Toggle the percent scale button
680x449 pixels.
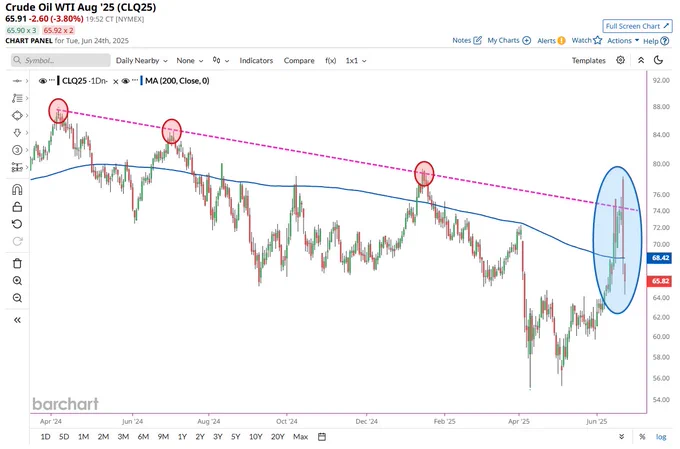click(x=642, y=436)
